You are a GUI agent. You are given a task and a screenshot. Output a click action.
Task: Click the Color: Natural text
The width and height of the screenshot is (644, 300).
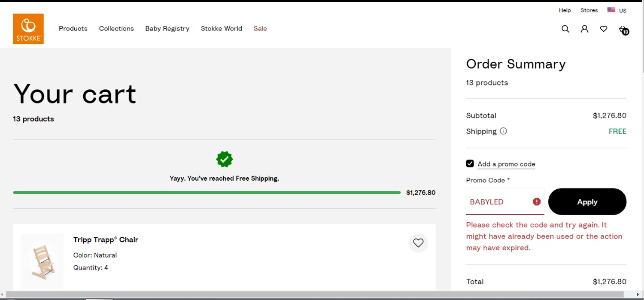coord(95,255)
